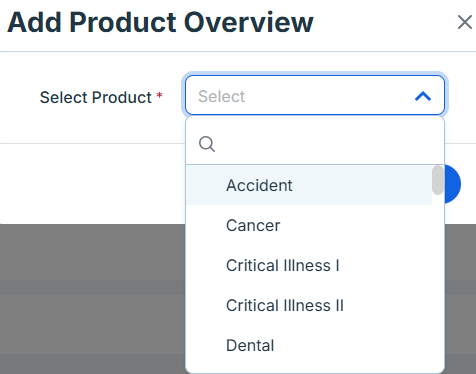This screenshot has width=476, height=374.
Task: Click the partially hidden blue button
Action: [453, 184]
